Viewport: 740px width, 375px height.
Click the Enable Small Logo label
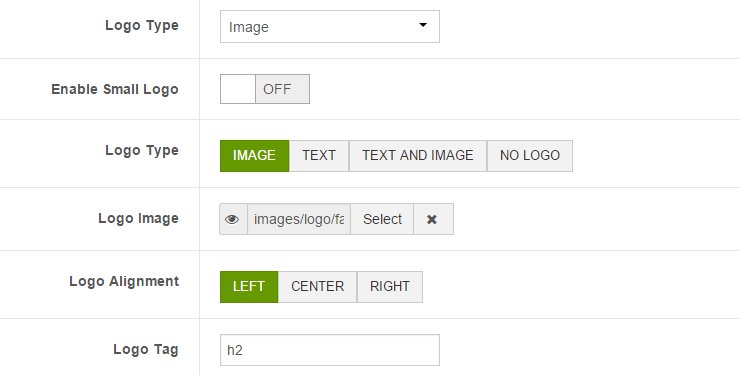coord(115,89)
